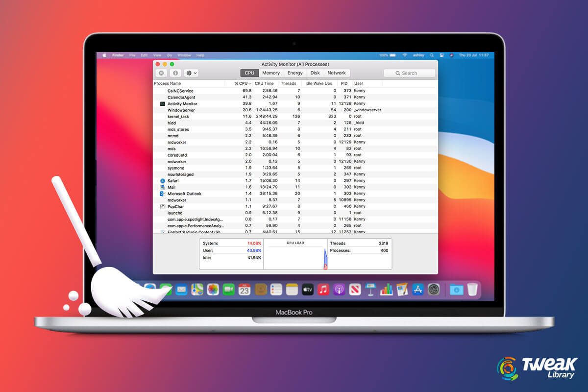Screen dimensions: 588x392
Task: Click inside the Search field
Action: pos(410,73)
